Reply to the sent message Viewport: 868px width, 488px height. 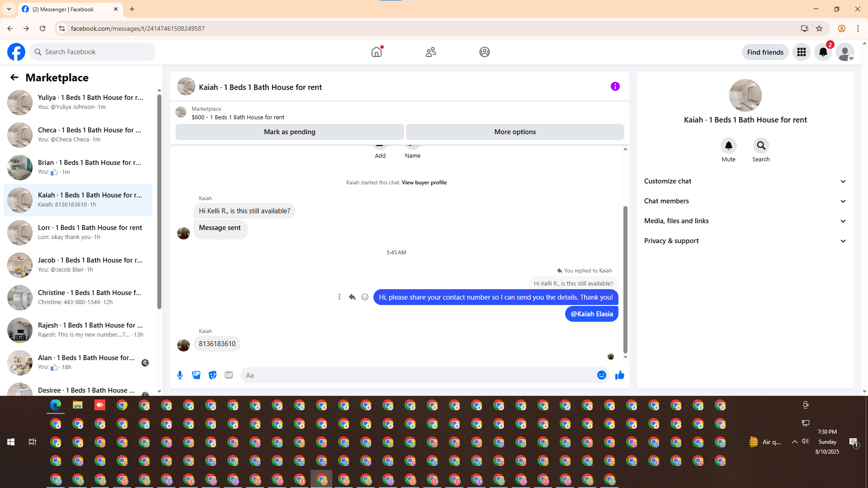(352, 297)
